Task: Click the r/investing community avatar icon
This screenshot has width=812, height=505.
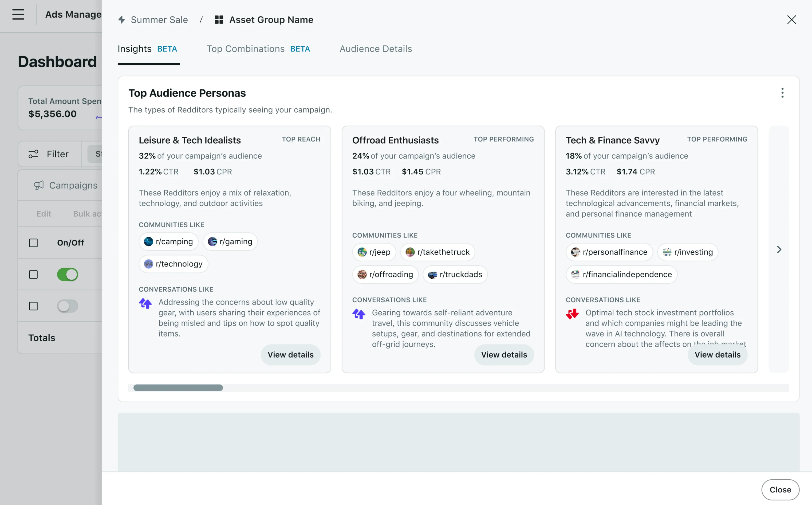Action: pos(667,252)
